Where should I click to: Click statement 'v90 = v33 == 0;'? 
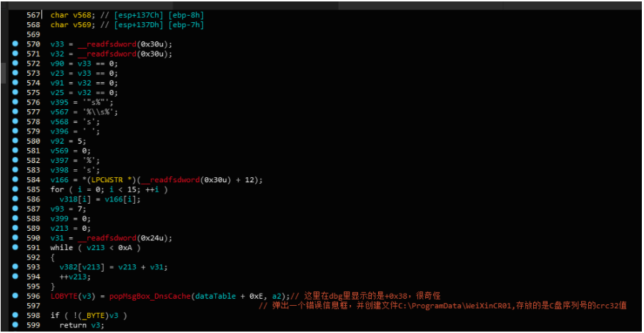pyautogui.click(x=84, y=64)
